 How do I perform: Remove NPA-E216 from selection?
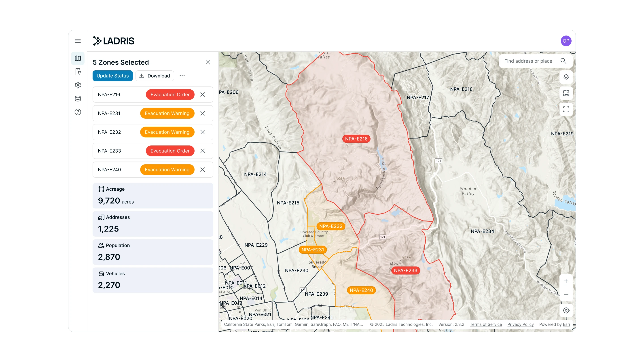click(203, 95)
